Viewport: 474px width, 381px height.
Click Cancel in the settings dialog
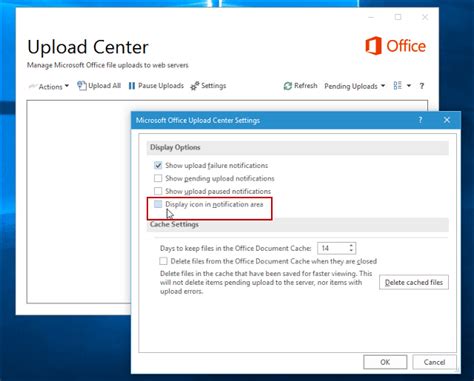pyautogui.click(x=434, y=362)
